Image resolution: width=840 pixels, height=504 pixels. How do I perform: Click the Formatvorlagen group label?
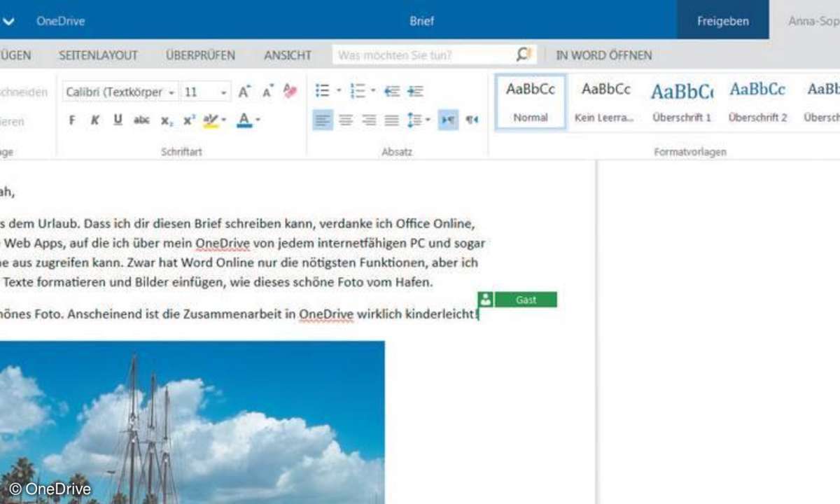tap(690, 151)
